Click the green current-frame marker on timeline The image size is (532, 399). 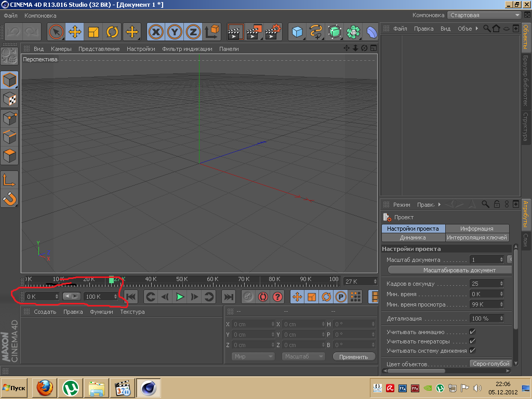point(111,280)
